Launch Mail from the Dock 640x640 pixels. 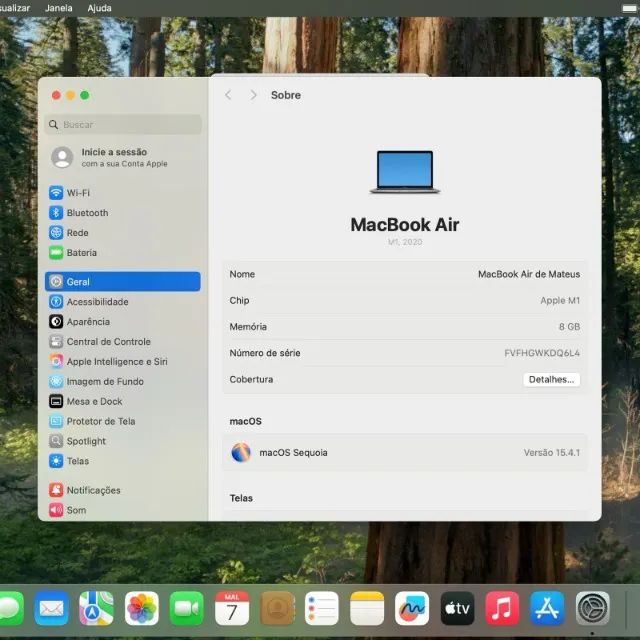pyautogui.click(x=51, y=608)
